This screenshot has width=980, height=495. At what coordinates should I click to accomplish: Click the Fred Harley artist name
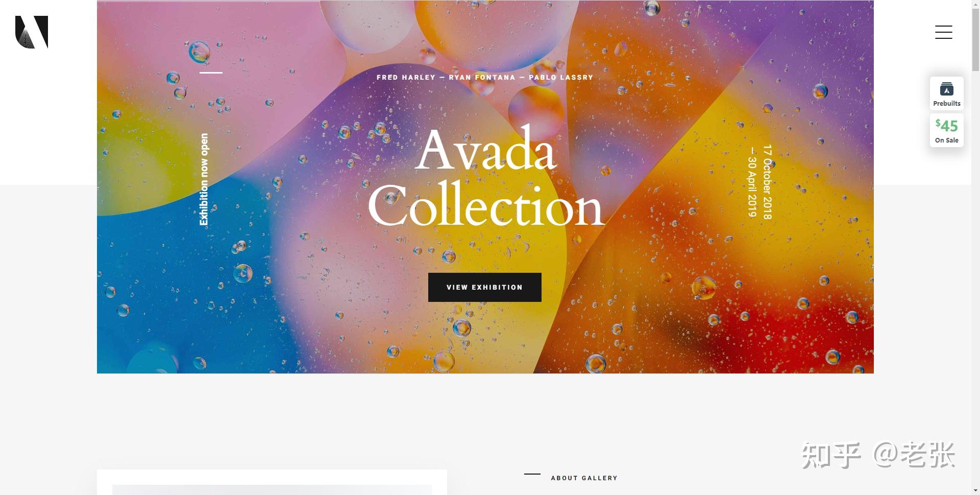(x=406, y=78)
